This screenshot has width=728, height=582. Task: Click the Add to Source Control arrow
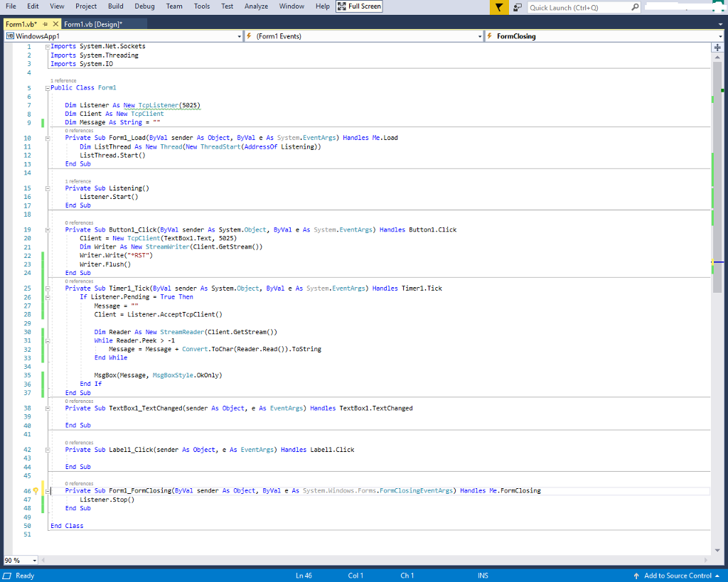point(636,576)
